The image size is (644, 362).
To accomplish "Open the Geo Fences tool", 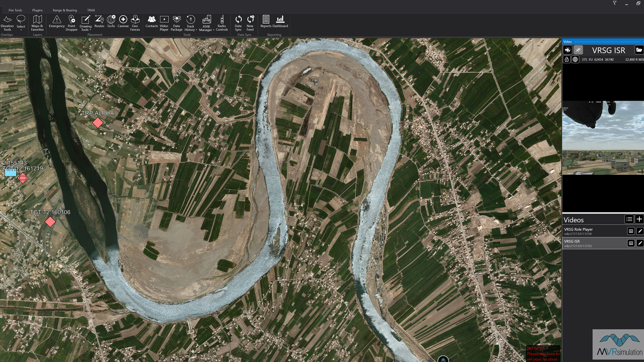I will pyautogui.click(x=135, y=23).
